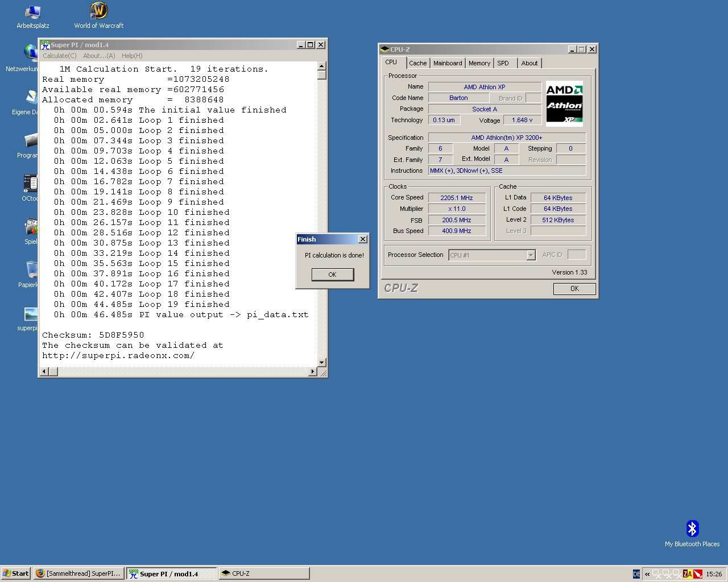
Task: Click Super PI vertical scrollbar up arrow
Action: pyautogui.click(x=322, y=66)
